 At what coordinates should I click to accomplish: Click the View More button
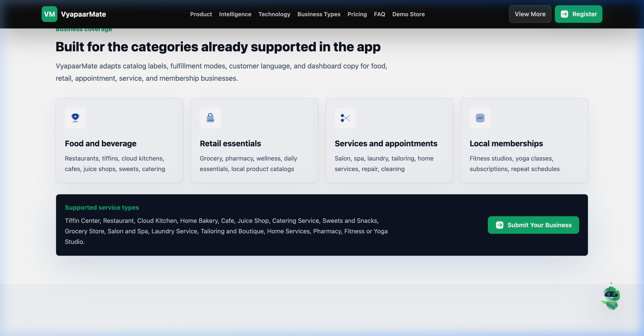[x=530, y=14]
